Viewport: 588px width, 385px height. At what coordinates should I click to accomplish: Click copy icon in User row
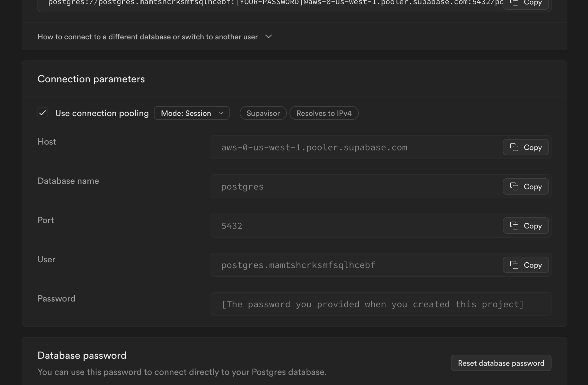514,265
